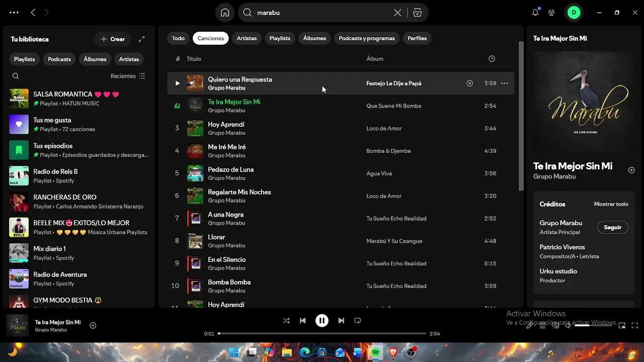Image resolution: width=644 pixels, height=362 pixels.
Task: Add Quiero una Respuesta to liked songs
Action: pos(469,83)
